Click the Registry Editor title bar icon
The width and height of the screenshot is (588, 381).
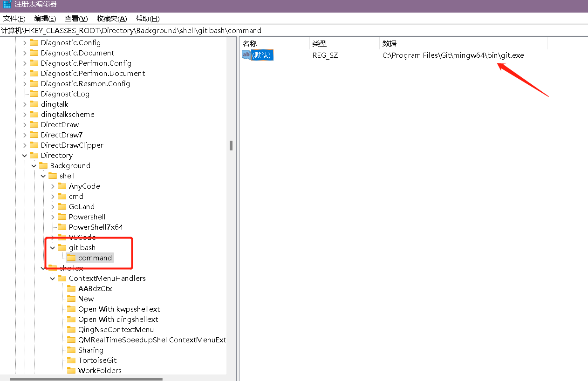(7, 4)
